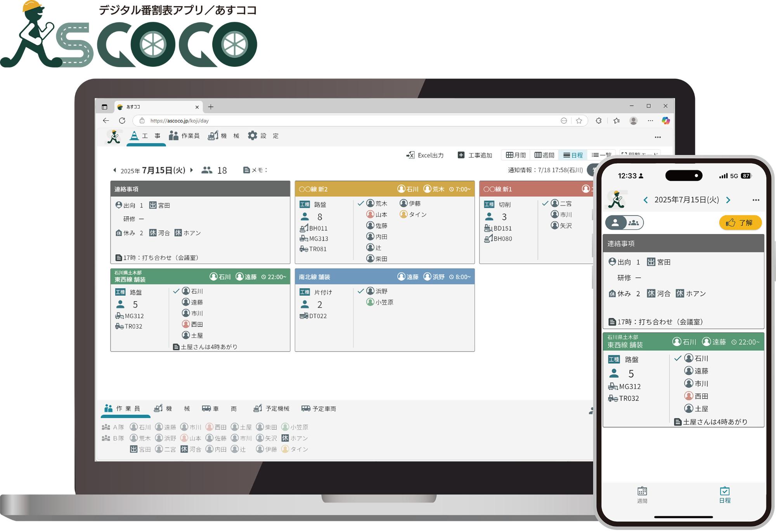Click the 工事追加 plus icon to add construction

[x=461, y=155]
